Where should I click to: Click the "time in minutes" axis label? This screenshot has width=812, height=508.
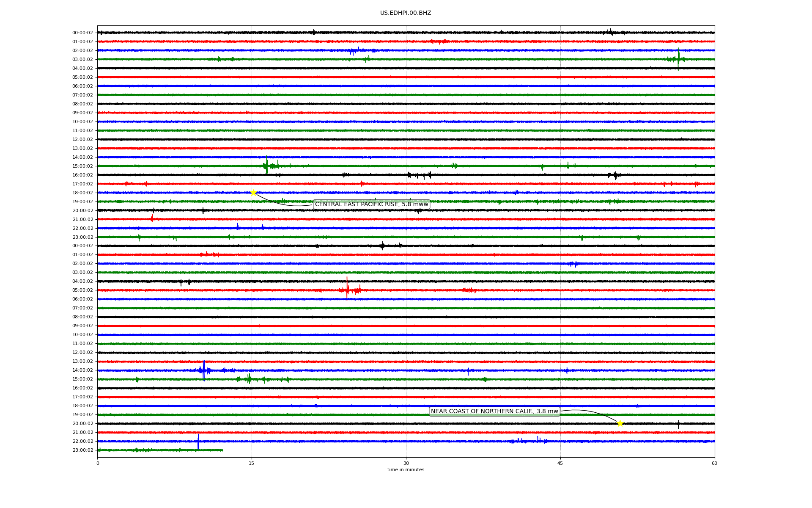[406, 470]
